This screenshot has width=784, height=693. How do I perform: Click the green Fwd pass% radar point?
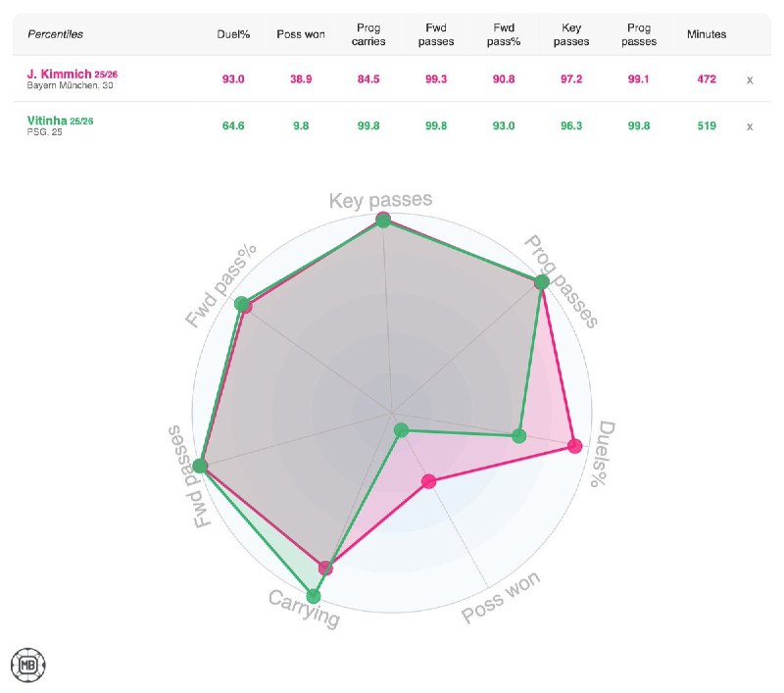tap(241, 303)
